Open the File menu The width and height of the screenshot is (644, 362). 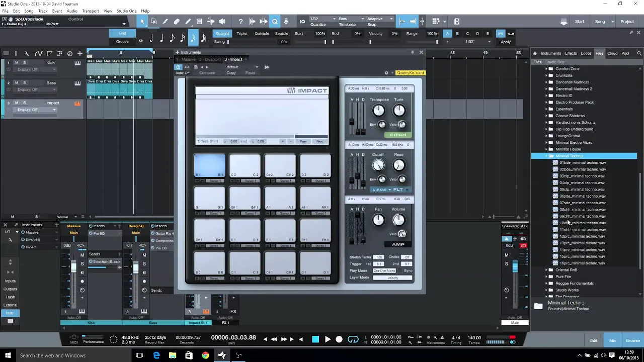click(5, 11)
